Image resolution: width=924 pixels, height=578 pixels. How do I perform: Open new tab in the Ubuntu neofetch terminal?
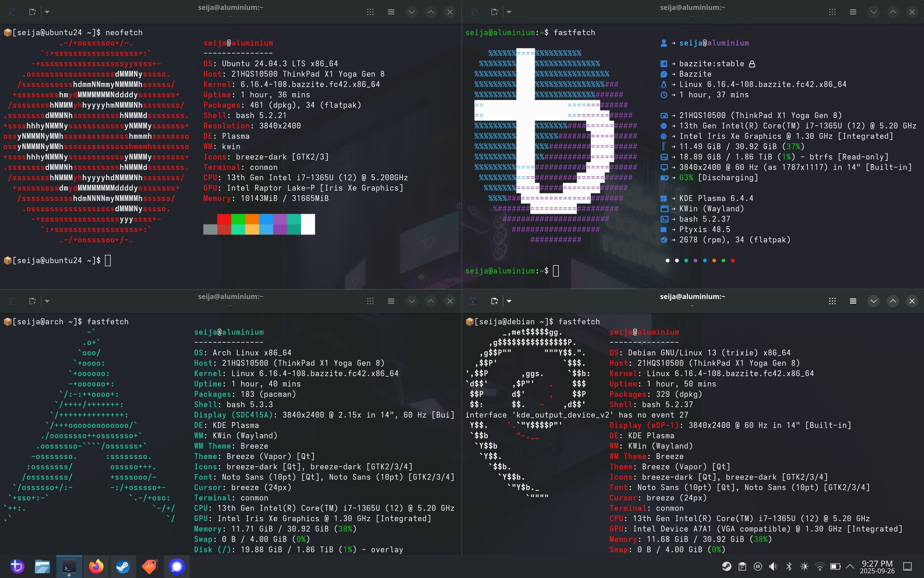tap(32, 12)
